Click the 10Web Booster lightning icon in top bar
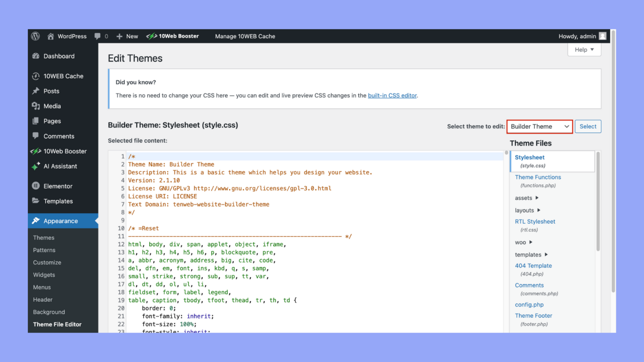The image size is (644, 362). tap(151, 36)
